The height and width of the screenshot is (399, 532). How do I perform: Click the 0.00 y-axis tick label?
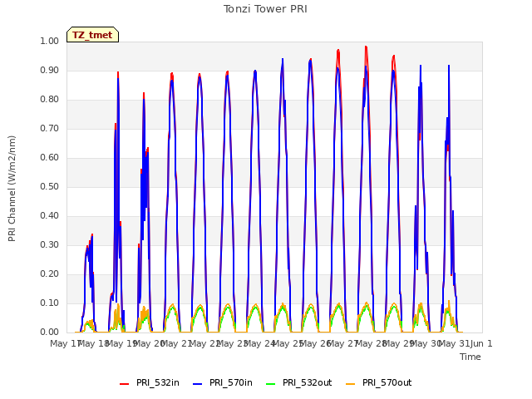[50, 332]
